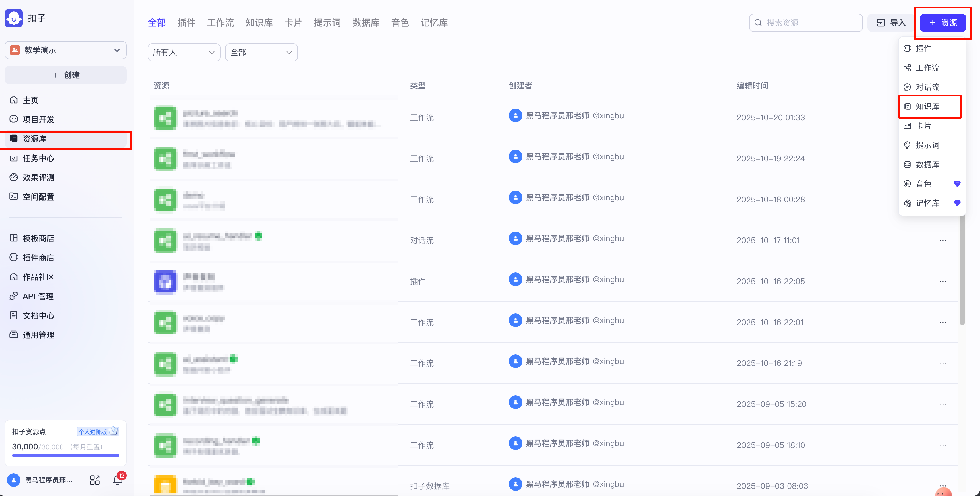The image size is (980, 496).
Task: Choose 数据库 in the dropdown menu
Action: tap(927, 164)
